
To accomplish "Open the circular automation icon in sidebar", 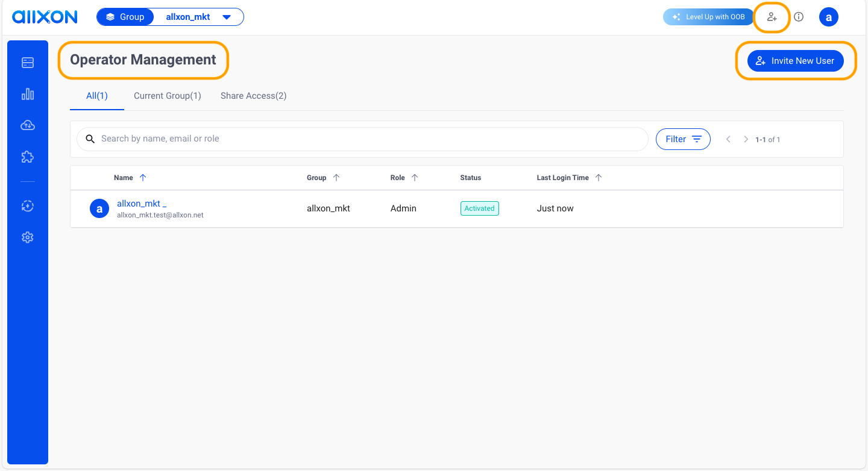I will [28, 206].
